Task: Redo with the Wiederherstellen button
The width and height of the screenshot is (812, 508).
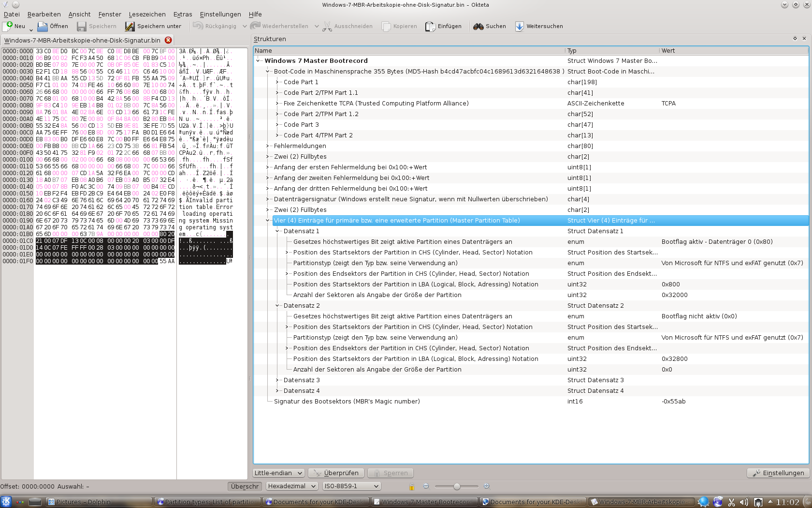Action: pos(279,26)
